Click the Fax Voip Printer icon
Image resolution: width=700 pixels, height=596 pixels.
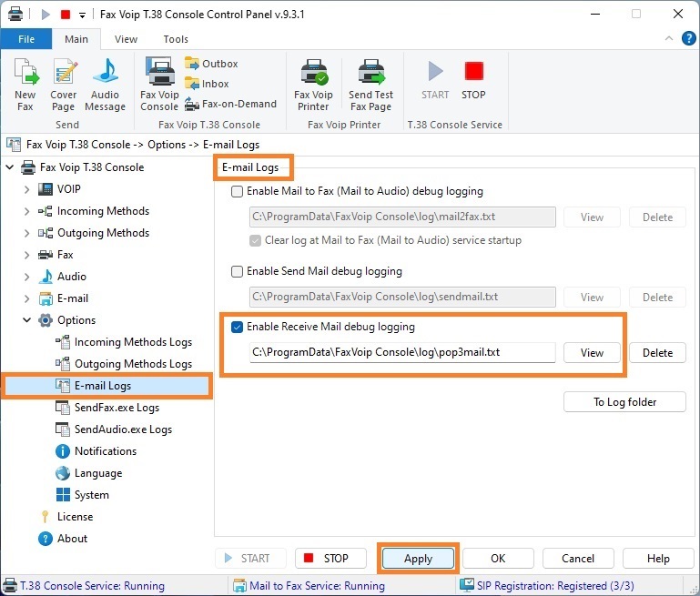pyautogui.click(x=313, y=84)
